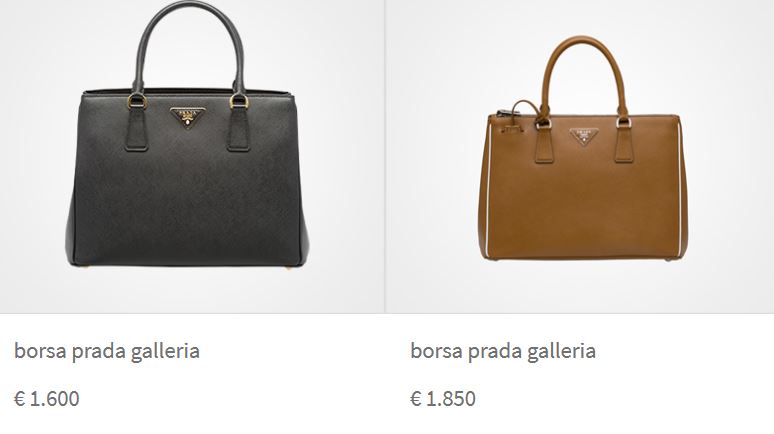Open the black Prada Galleria bag image
This screenshot has width=774, height=434.
(188, 134)
